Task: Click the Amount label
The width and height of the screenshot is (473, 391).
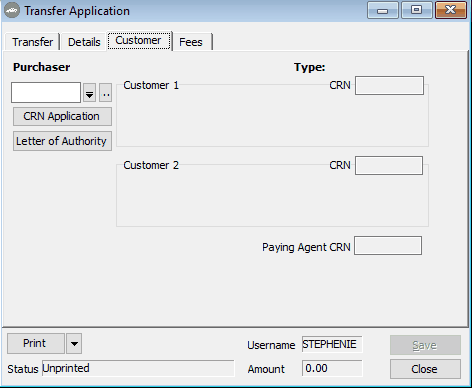Action: pos(266,369)
